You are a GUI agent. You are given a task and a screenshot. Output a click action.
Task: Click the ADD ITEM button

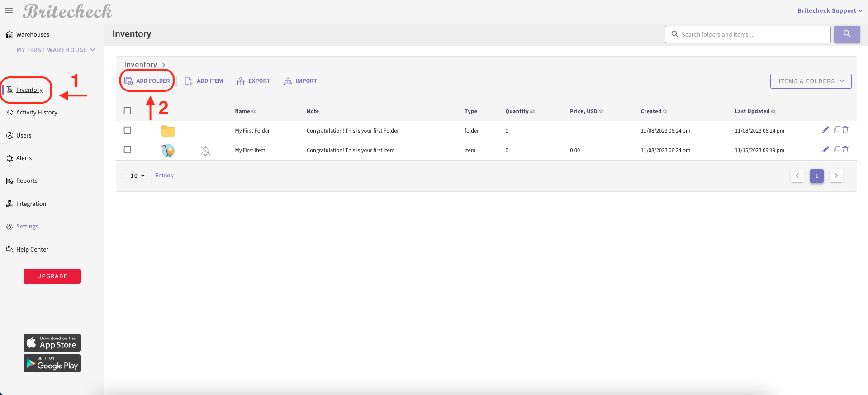(x=204, y=81)
